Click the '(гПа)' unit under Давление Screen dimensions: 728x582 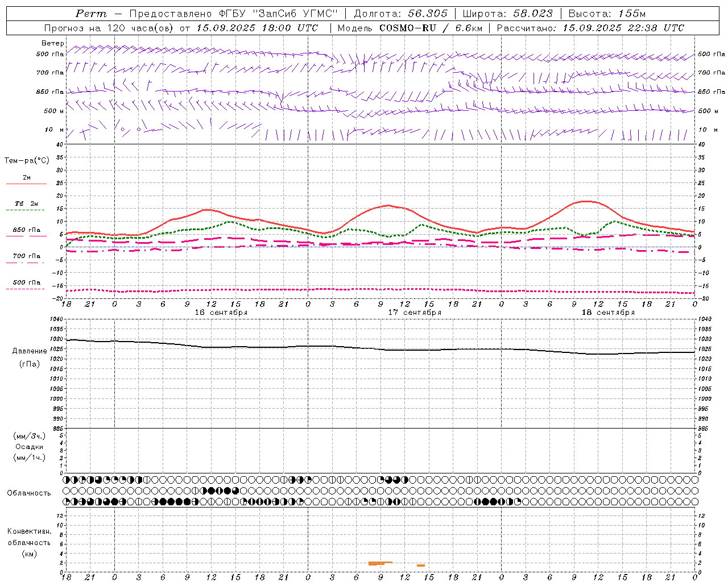[30, 364]
